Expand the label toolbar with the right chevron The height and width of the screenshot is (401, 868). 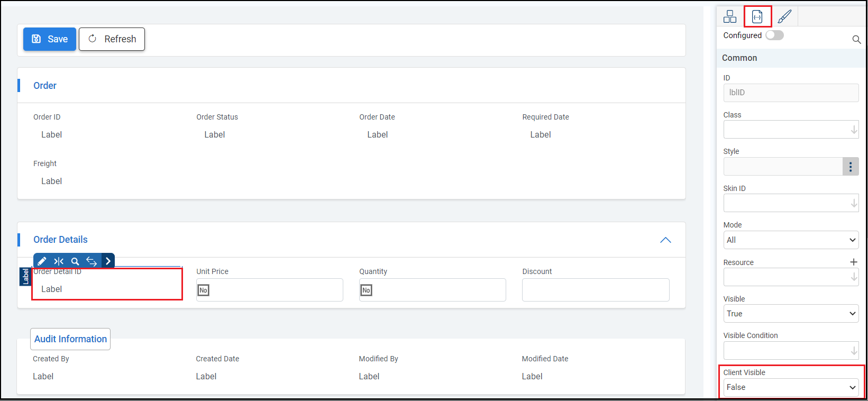pos(108,261)
